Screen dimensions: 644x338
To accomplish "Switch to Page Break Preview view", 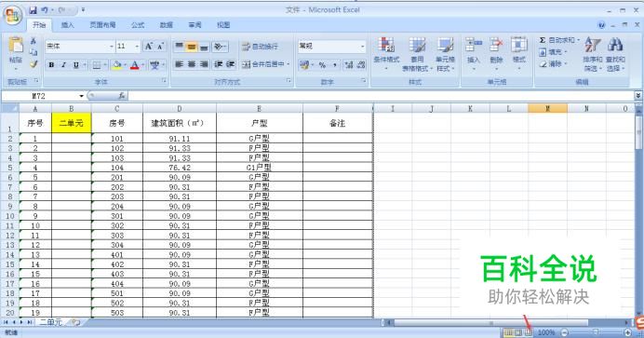I will tap(529, 332).
